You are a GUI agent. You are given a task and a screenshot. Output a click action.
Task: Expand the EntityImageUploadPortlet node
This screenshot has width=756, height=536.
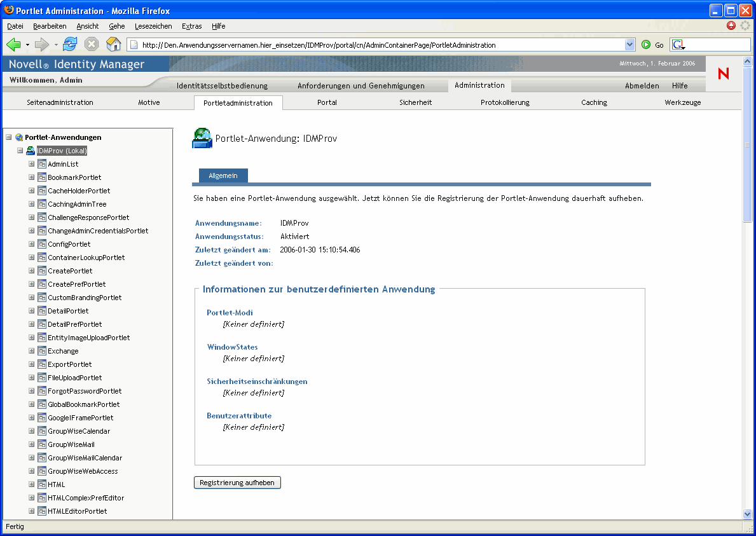click(31, 338)
